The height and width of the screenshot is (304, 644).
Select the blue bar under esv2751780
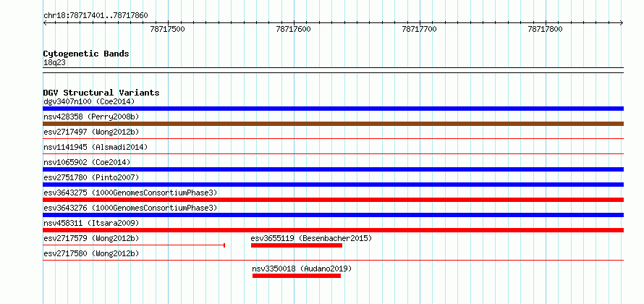333,185
